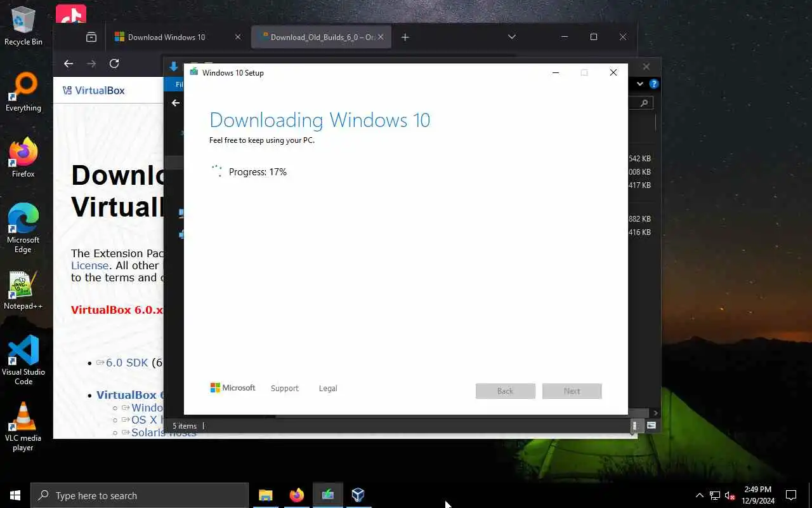812x508 pixels.
Task: Switch to Firefox on the taskbar
Action: 297,495
